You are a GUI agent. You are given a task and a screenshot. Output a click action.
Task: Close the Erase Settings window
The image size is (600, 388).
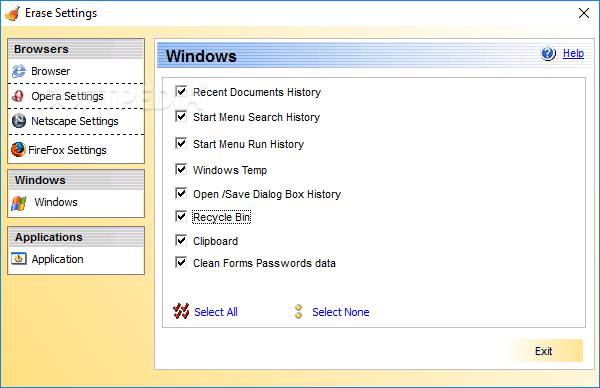point(584,13)
